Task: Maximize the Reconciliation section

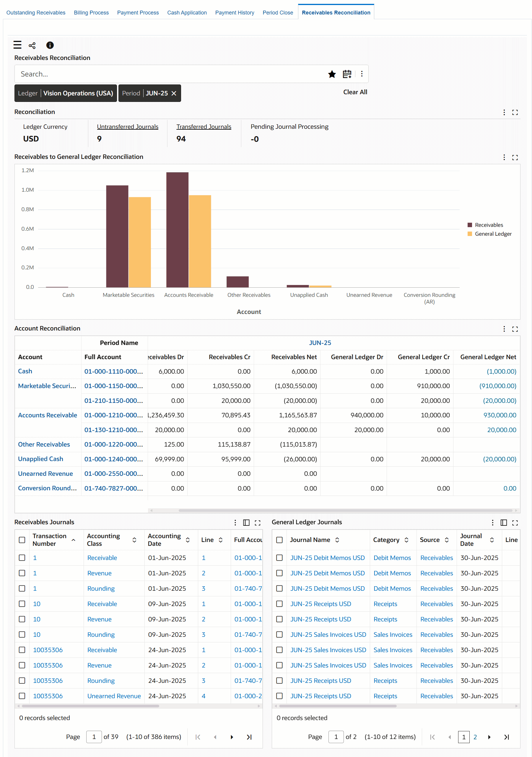Action: tap(515, 113)
